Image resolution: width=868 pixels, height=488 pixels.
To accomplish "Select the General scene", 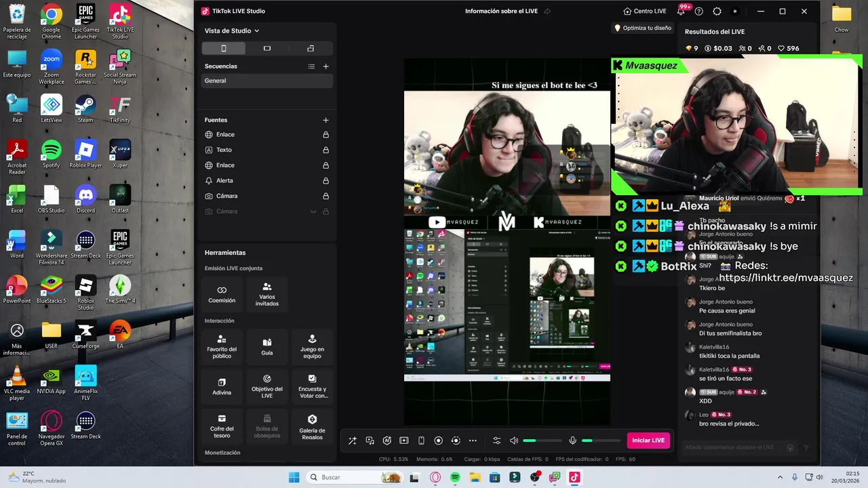I will 267,81.
